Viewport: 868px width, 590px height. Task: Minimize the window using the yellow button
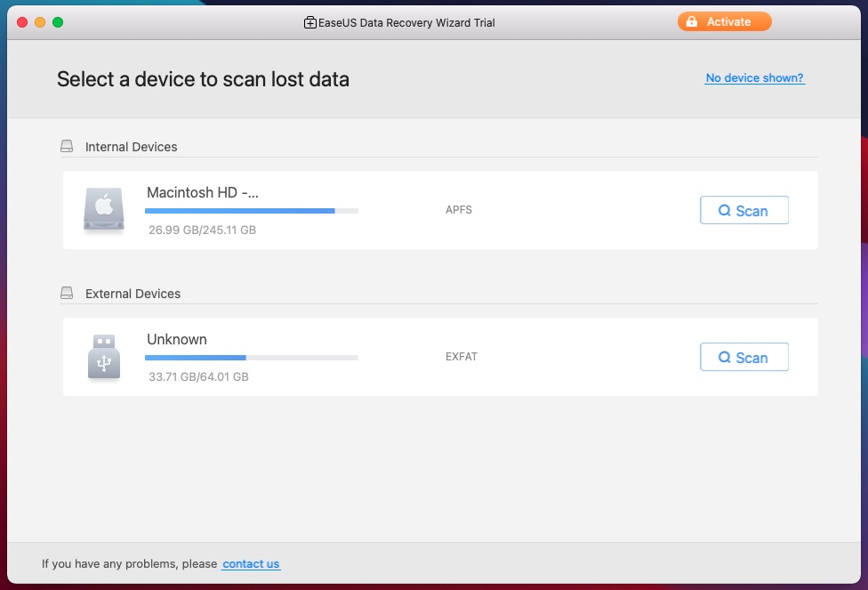point(40,22)
